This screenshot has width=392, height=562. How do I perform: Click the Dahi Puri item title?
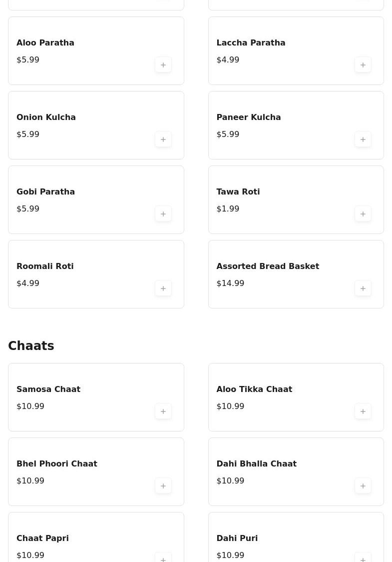tap(237, 538)
